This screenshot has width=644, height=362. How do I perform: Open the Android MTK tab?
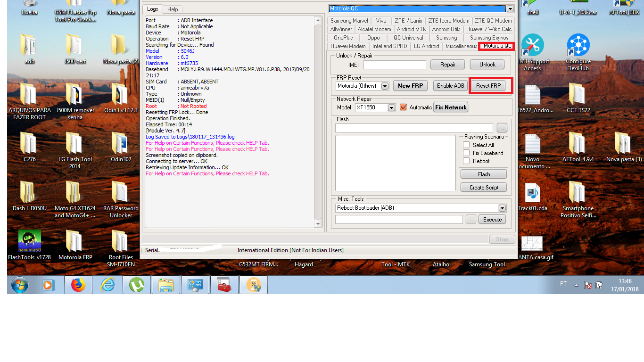click(412, 29)
